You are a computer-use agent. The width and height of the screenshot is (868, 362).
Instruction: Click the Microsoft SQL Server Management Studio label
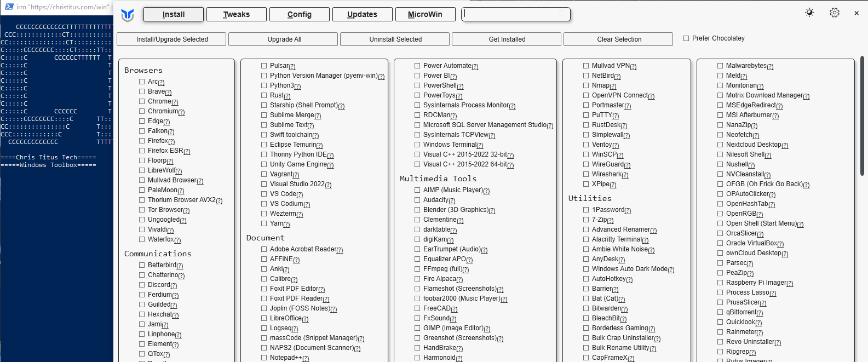point(485,125)
